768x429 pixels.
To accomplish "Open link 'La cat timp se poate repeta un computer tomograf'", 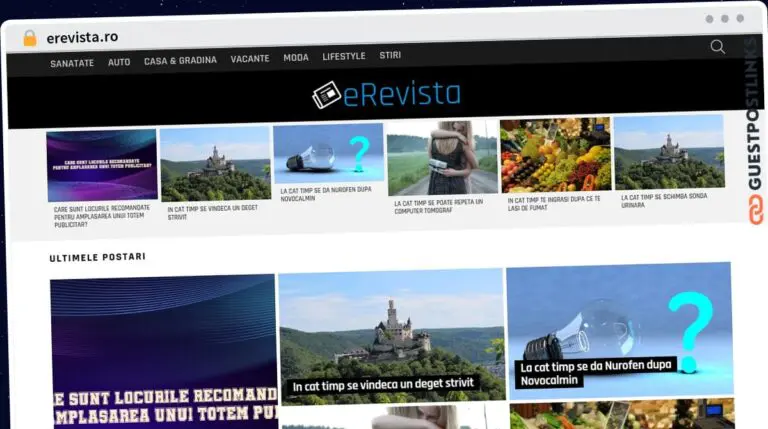I will tap(438, 206).
